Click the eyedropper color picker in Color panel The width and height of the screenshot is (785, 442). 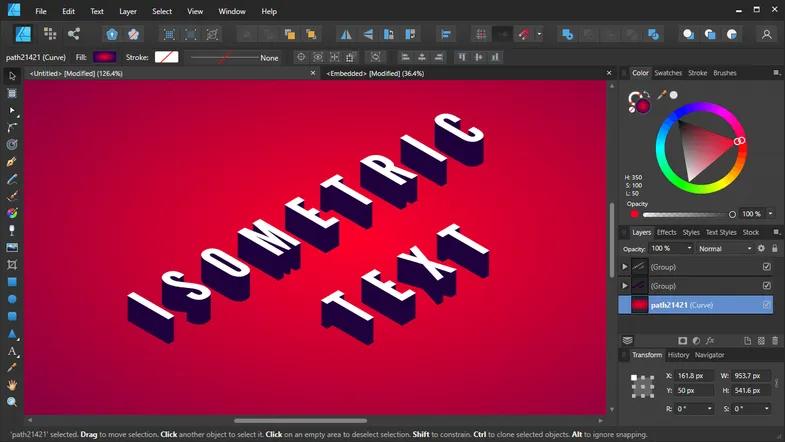[662, 95]
